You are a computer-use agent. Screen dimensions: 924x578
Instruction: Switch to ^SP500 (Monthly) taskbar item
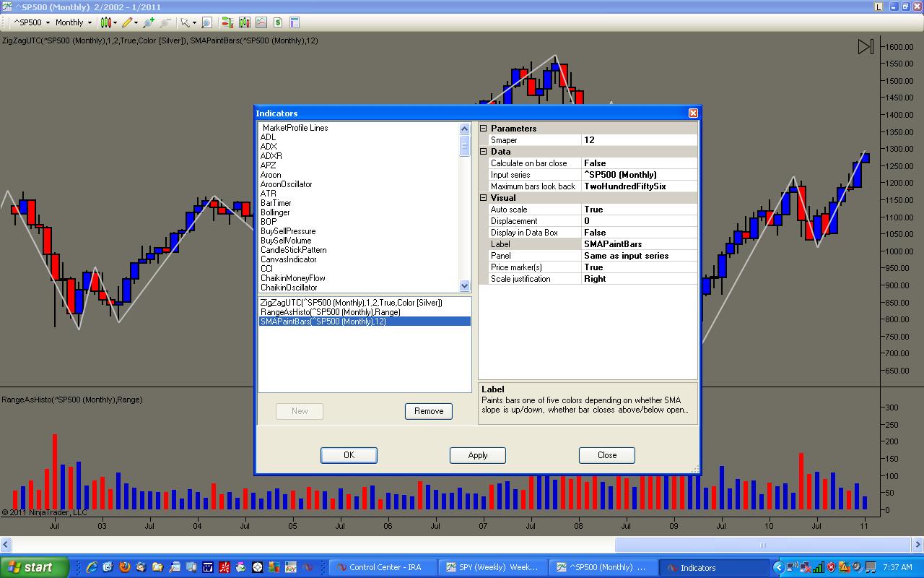(603, 567)
